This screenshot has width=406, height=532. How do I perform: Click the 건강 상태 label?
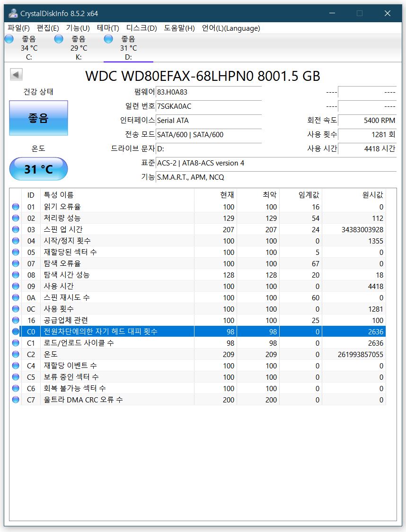coord(38,92)
